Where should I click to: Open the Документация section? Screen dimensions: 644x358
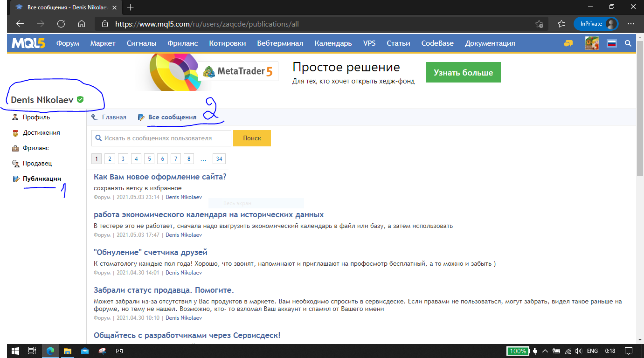490,43
